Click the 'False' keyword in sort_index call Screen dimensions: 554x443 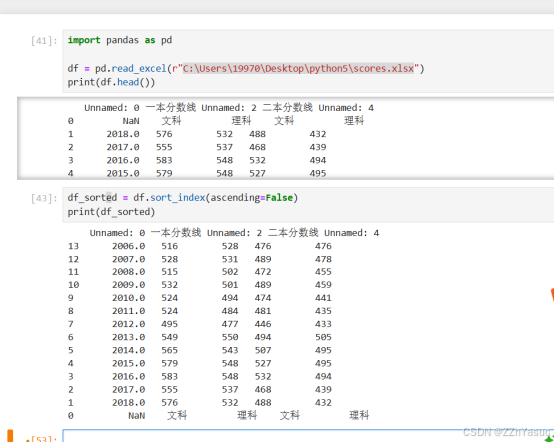[x=279, y=197]
